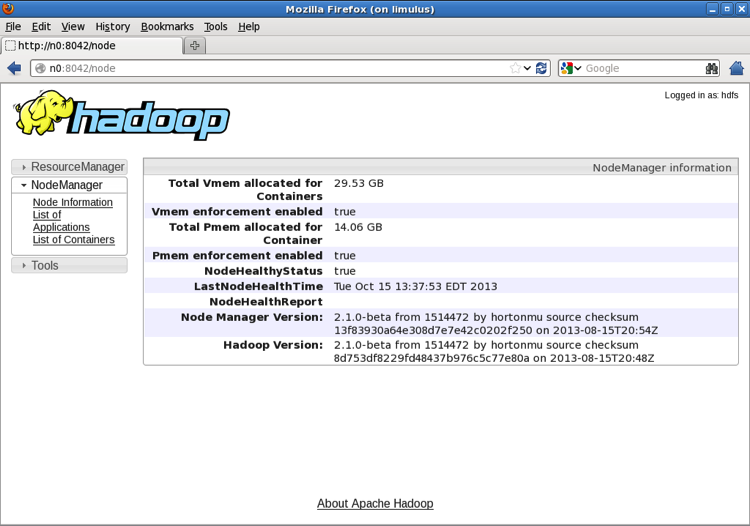This screenshot has width=750, height=526.
Task: Click the browser Back arrow button
Action: [14, 68]
